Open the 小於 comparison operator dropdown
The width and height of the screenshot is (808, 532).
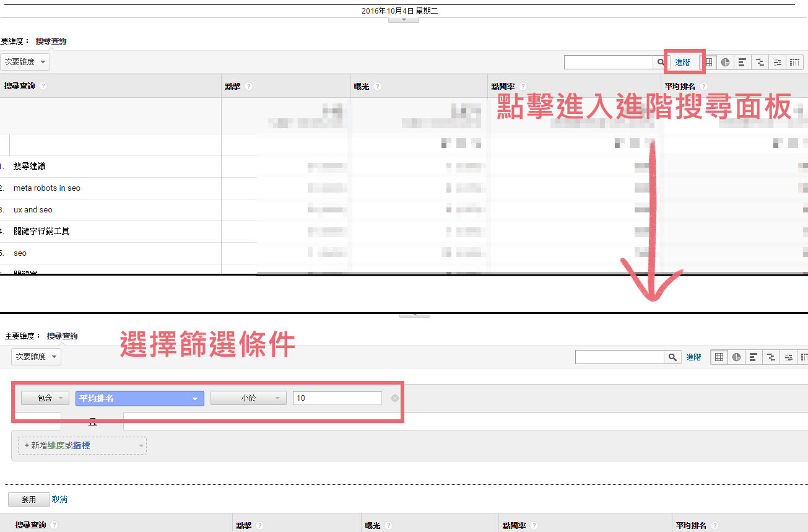[x=248, y=398]
